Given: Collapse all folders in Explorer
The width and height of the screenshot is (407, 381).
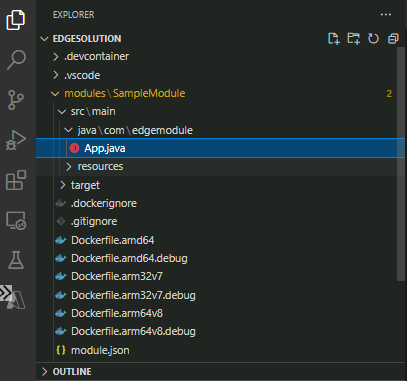Looking at the screenshot, I should tap(393, 39).
